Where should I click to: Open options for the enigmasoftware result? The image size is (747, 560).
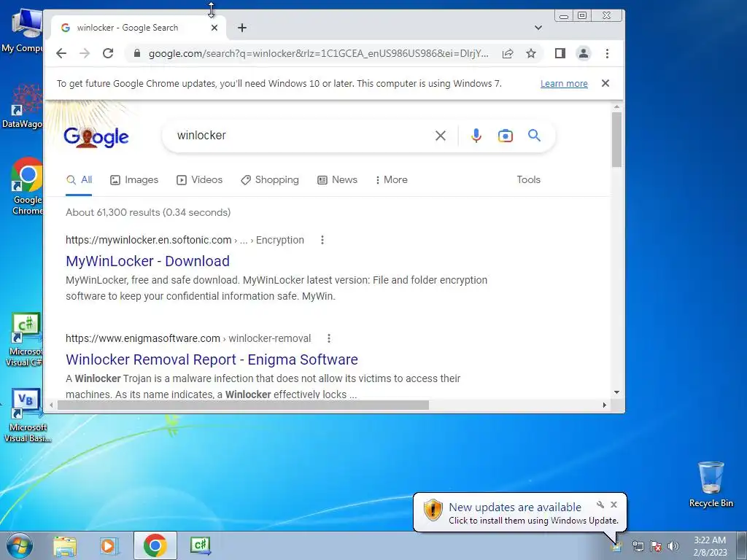pos(329,338)
